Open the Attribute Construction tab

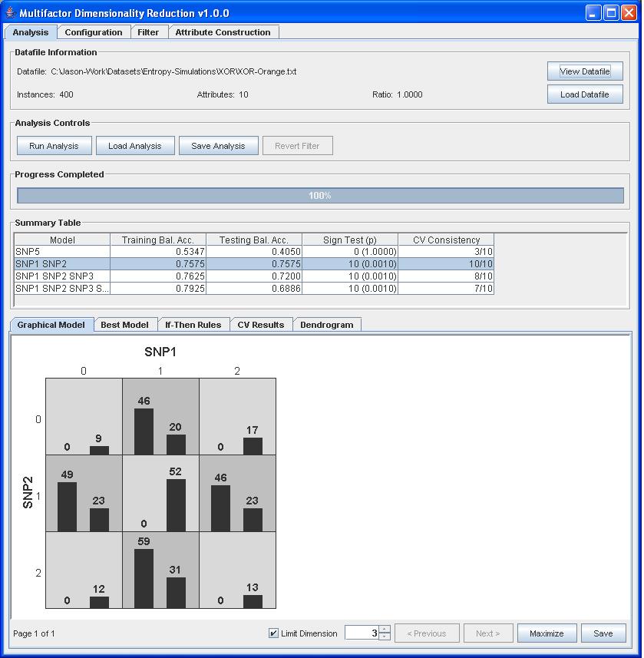[223, 32]
